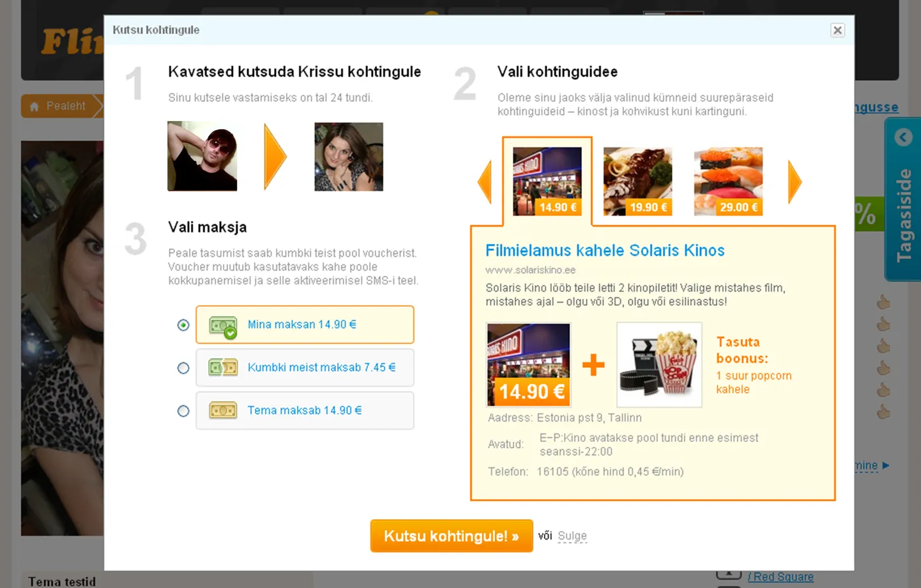Click the 'Aadress: Estonia pst 9, Tallinn' text
921x588 pixels.
(565, 418)
